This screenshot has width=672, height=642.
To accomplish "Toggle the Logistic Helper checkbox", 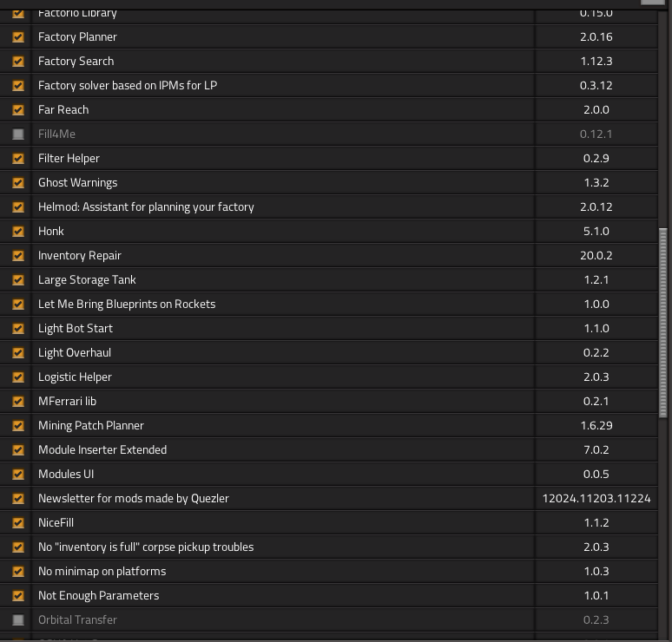I will [x=18, y=377].
